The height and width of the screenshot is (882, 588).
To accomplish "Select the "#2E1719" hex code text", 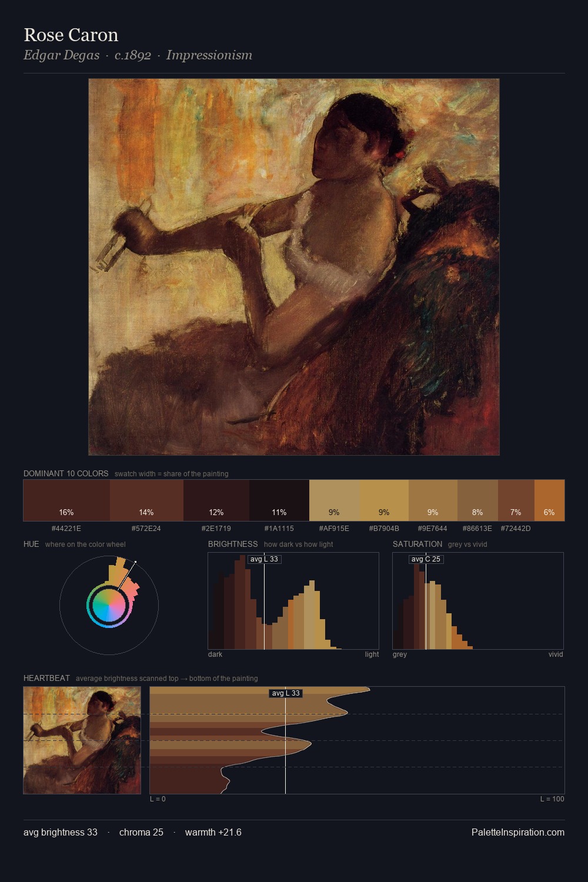I will [216, 528].
